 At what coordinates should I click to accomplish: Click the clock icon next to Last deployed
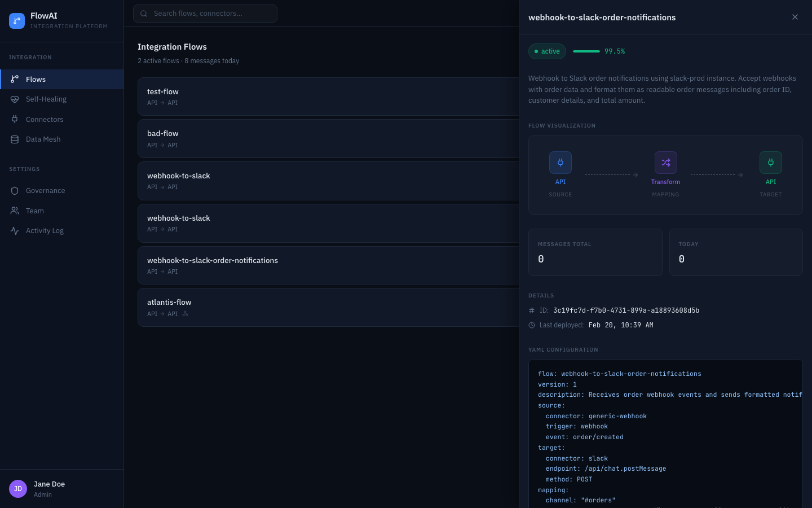[531, 325]
